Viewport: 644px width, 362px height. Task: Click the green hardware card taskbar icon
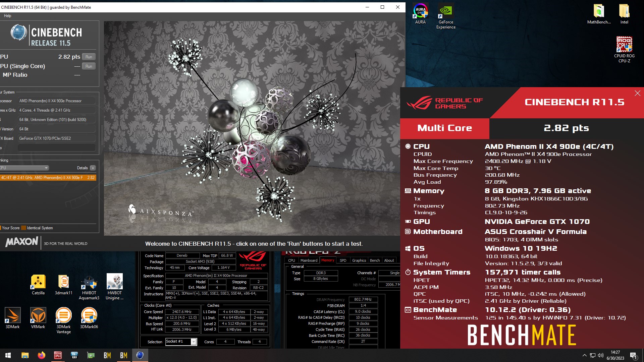(91, 355)
